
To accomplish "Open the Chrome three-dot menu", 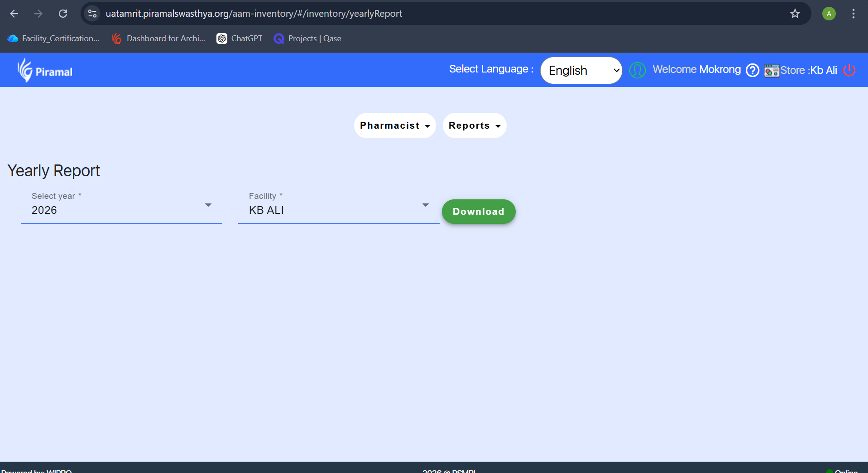I will coord(853,14).
